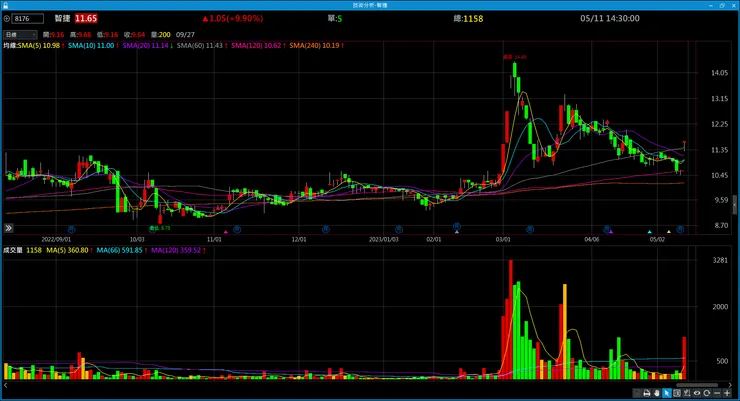
Task: Click the 05/11 14:30:00 timestamp
Action: pos(610,18)
